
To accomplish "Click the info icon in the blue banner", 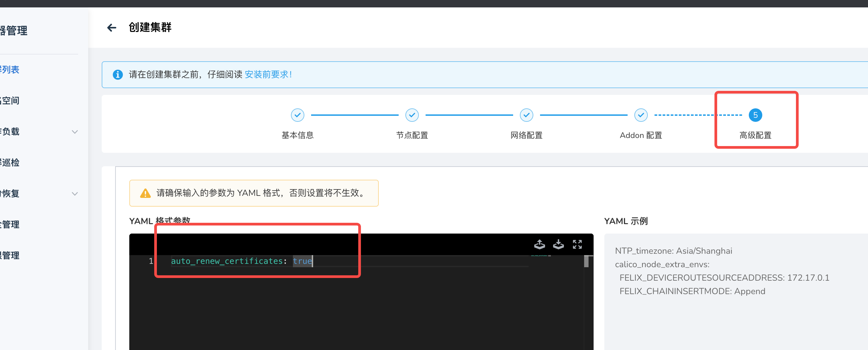I will pos(118,74).
